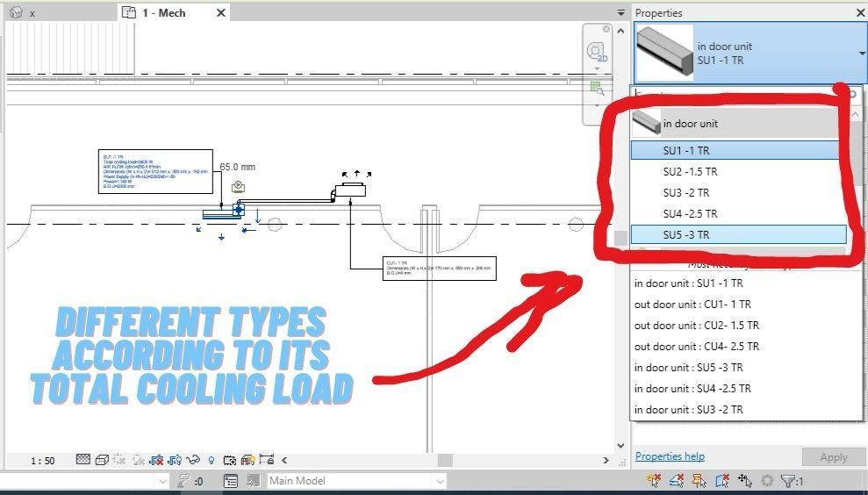The image size is (868, 495).
Task: Toggle Select Elements by Face icon
Action: tap(721, 480)
